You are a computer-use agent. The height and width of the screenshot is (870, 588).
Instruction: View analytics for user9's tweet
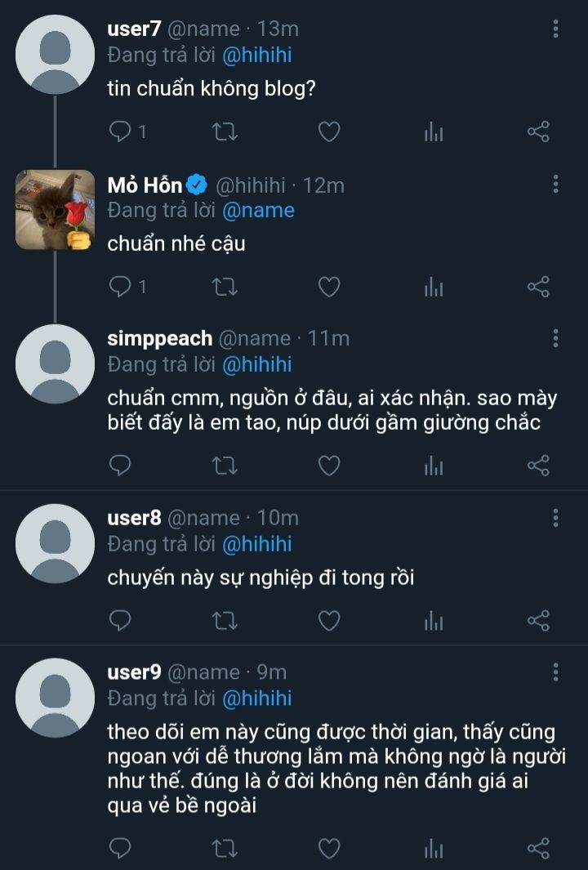point(434,850)
